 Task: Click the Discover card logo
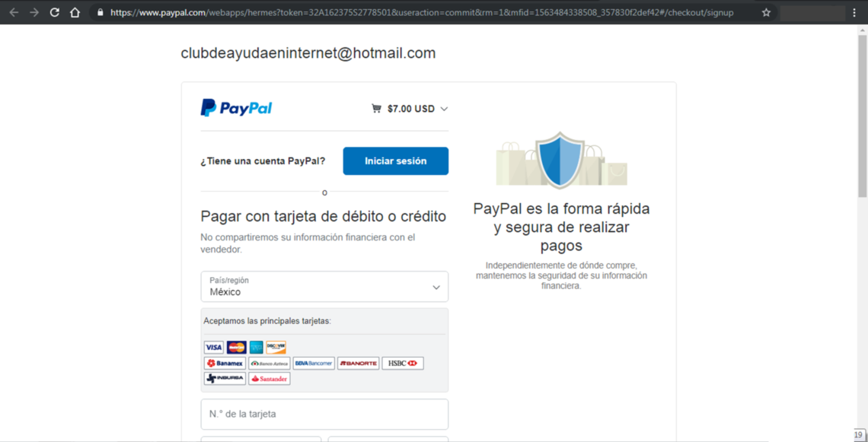(276, 348)
